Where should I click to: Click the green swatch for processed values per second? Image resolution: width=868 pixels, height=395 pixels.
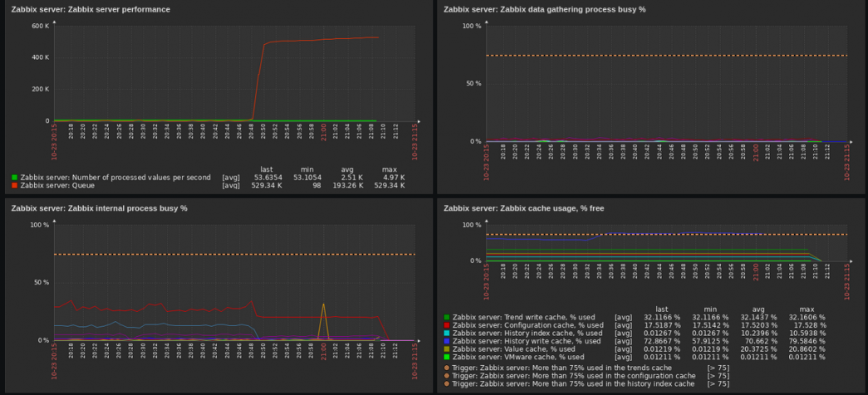14,178
